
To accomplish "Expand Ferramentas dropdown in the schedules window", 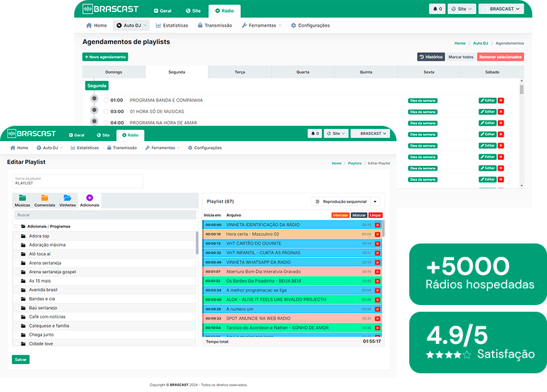I will coord(261,25).
